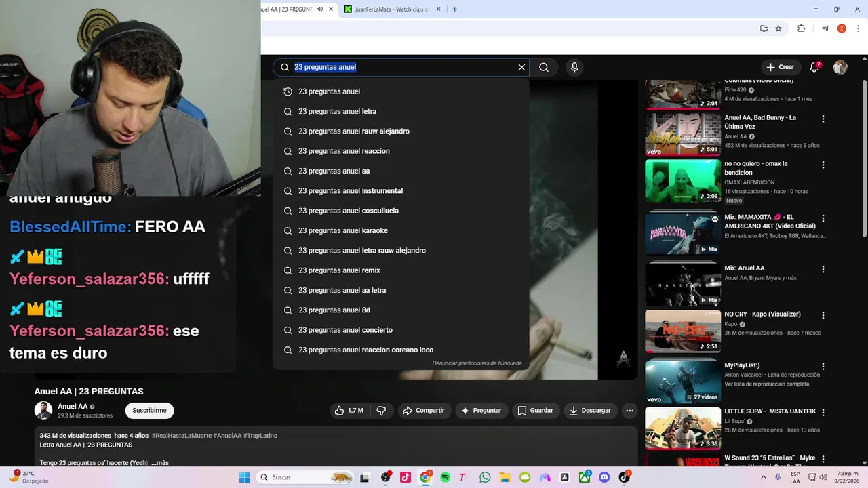This screenshot has height=488, width=868.
Task: Choose suggestion 23 preguntas anuel concierto
Action: (x=401, y=330)
